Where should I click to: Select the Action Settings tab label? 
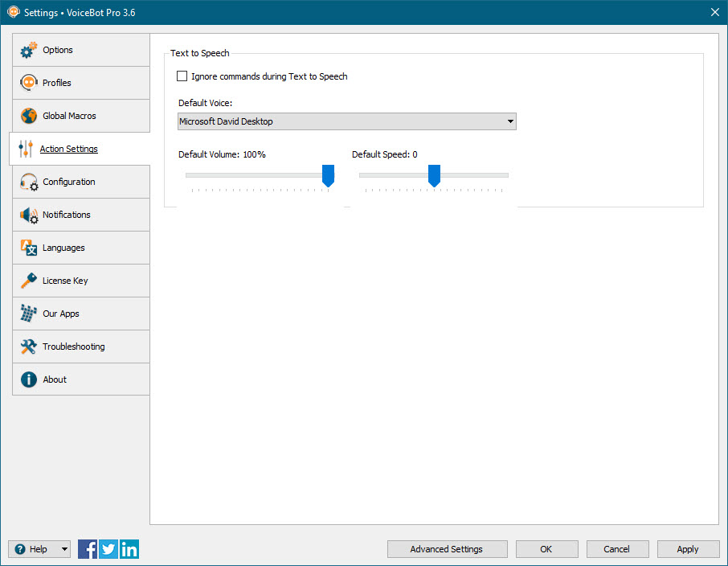tap(69, 149)
